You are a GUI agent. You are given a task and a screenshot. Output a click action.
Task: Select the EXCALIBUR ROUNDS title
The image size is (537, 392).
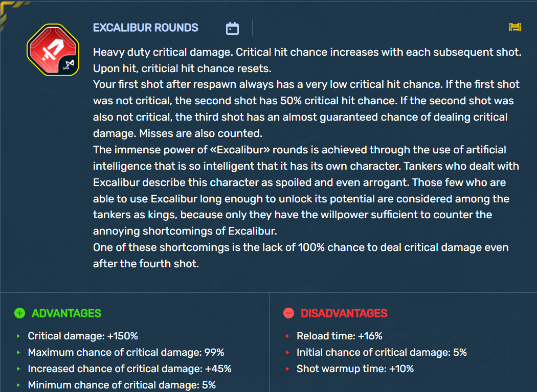pyautogui.click(x=146, y=28)
